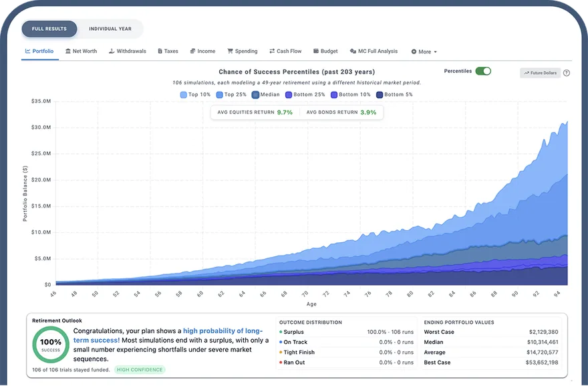Click the Outcome Distribution heading
The image size is (588, 386).
click(311, 322)
